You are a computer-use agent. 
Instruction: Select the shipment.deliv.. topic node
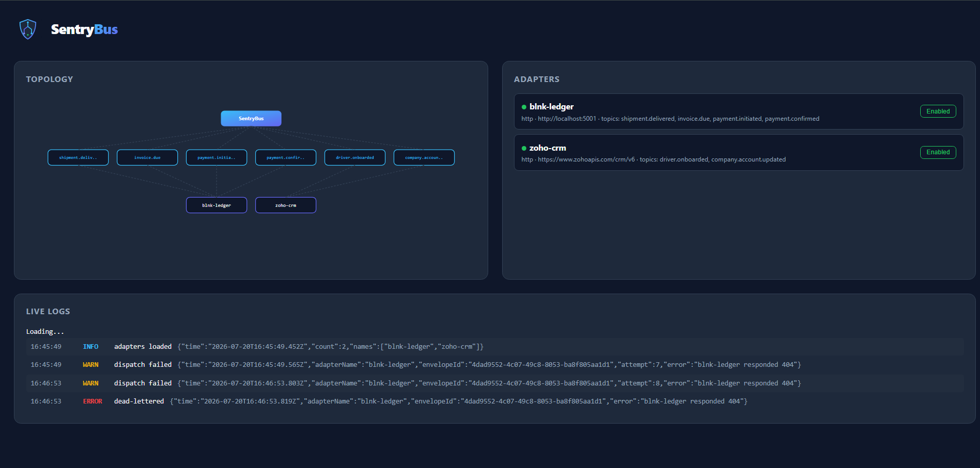tap(78, 157)
